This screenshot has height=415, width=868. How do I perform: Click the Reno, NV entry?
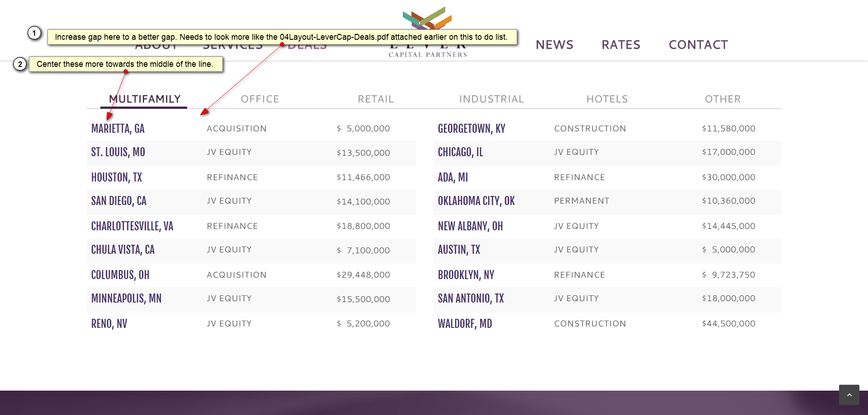109,324
